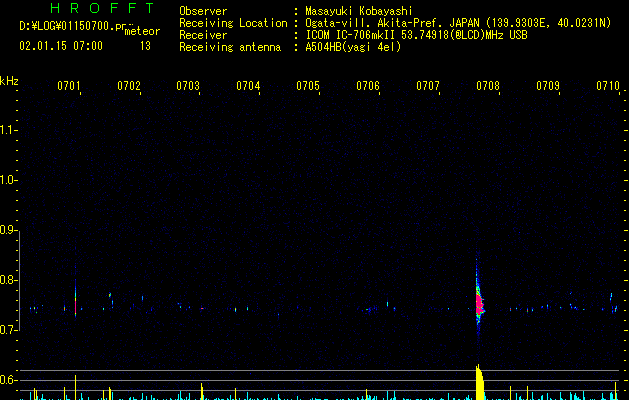This screenshot has width=629, height=400.
Task: Click the Receiving antenna label
Action: pos(230,47)
